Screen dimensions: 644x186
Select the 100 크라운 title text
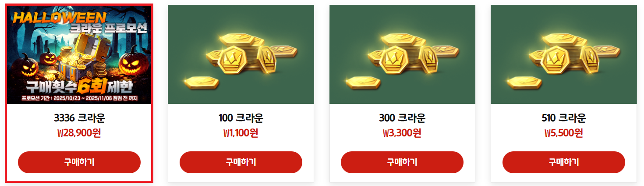click(241, 118)
